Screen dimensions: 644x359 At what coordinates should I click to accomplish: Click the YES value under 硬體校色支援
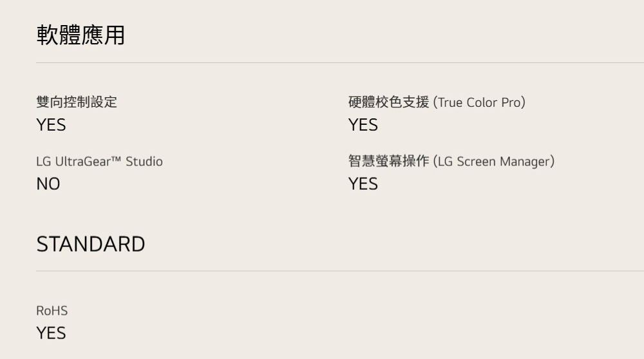pyautogui.click(x=363, y=125)
